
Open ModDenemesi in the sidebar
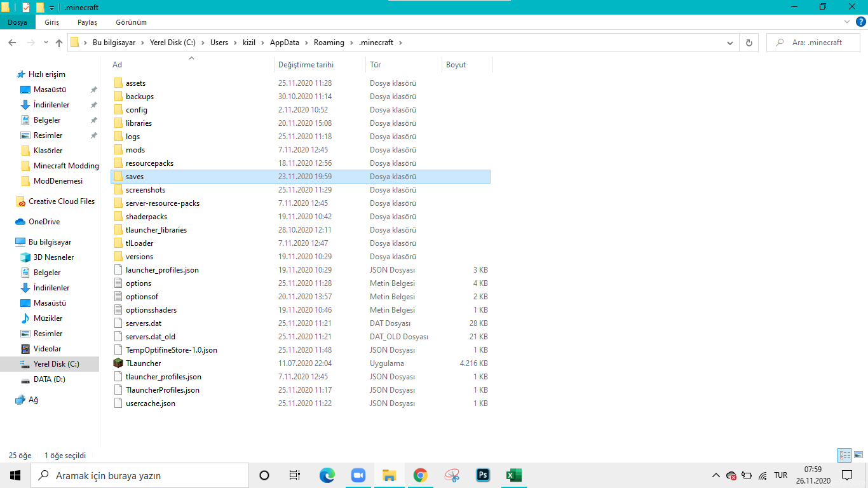point(58,181)
